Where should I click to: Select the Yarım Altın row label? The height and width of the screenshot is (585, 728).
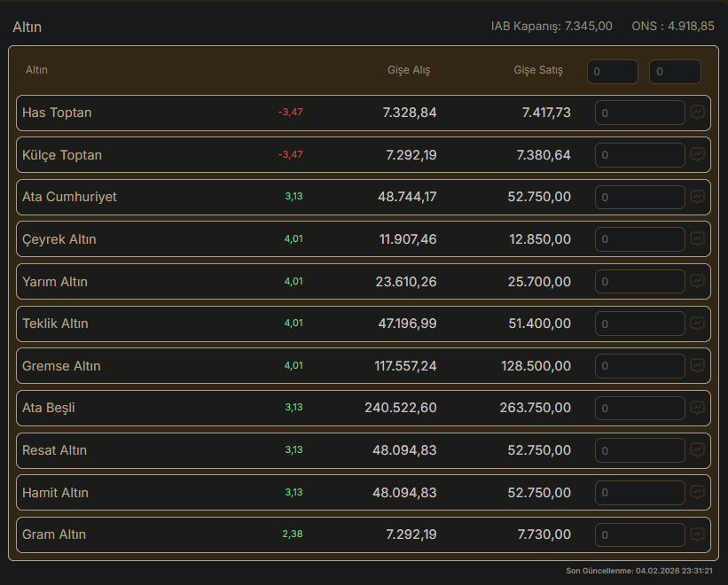pos(55,282)
